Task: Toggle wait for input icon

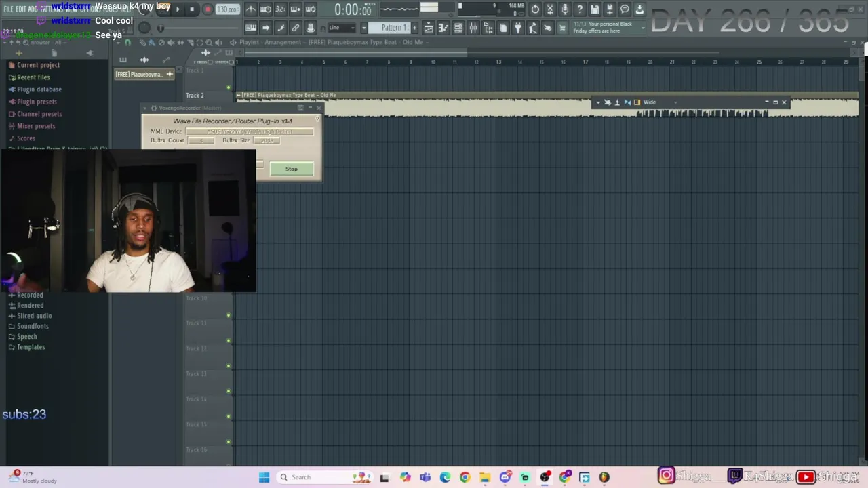Action: pos(266,9)
